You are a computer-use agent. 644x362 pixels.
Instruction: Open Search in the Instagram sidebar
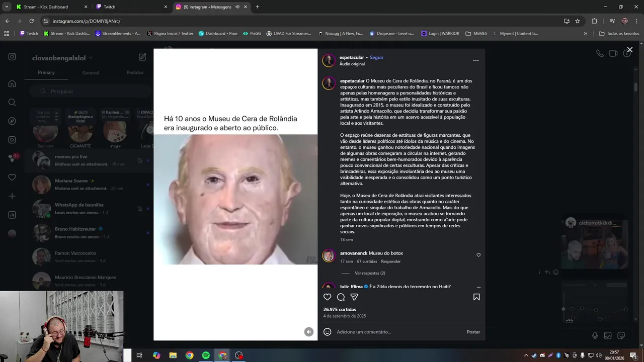(x=12, y=102)
